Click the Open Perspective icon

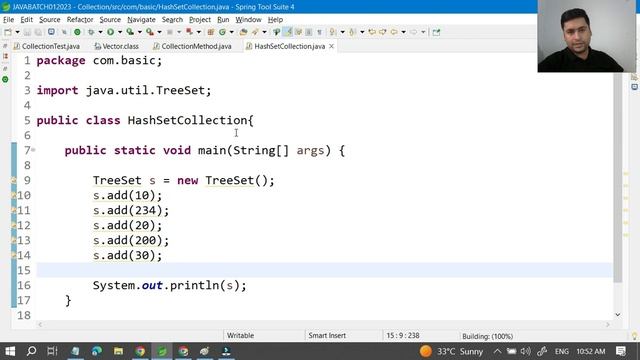436,32
